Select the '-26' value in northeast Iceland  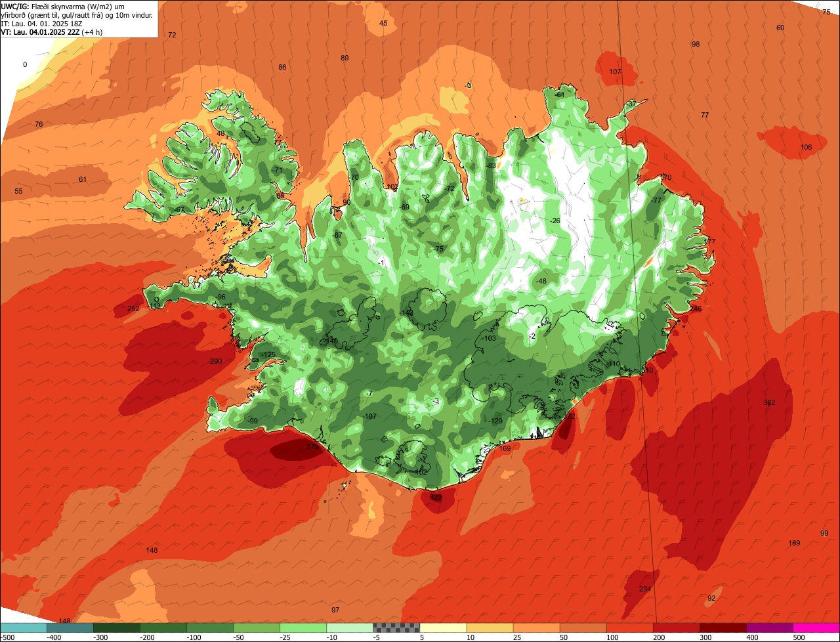point(555,221)
